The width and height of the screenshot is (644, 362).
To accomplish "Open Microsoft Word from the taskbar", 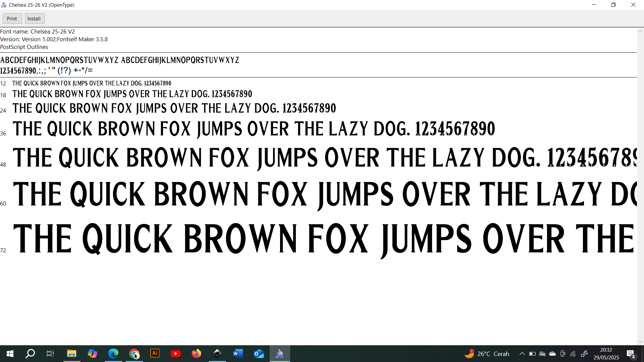I will tap(238, 353).
